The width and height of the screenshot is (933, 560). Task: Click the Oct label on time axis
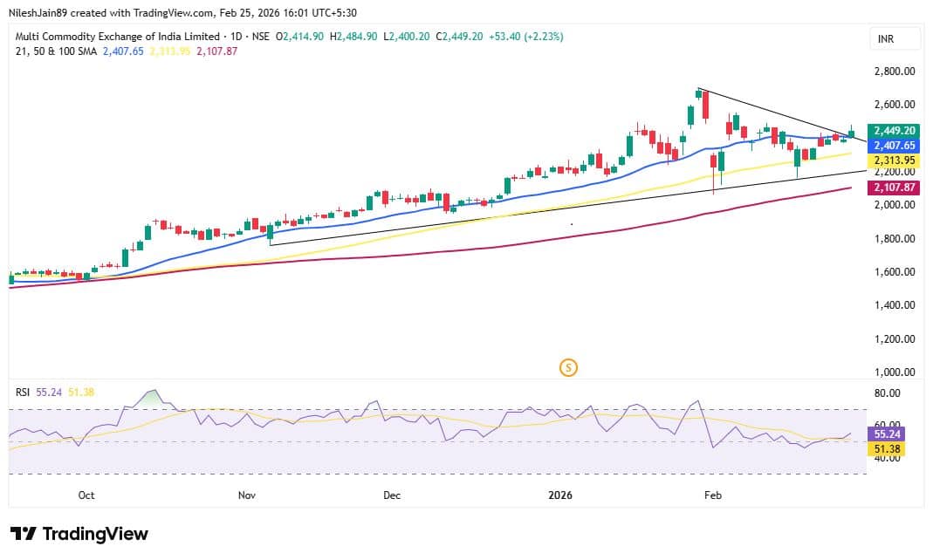(x=86, y=495)
